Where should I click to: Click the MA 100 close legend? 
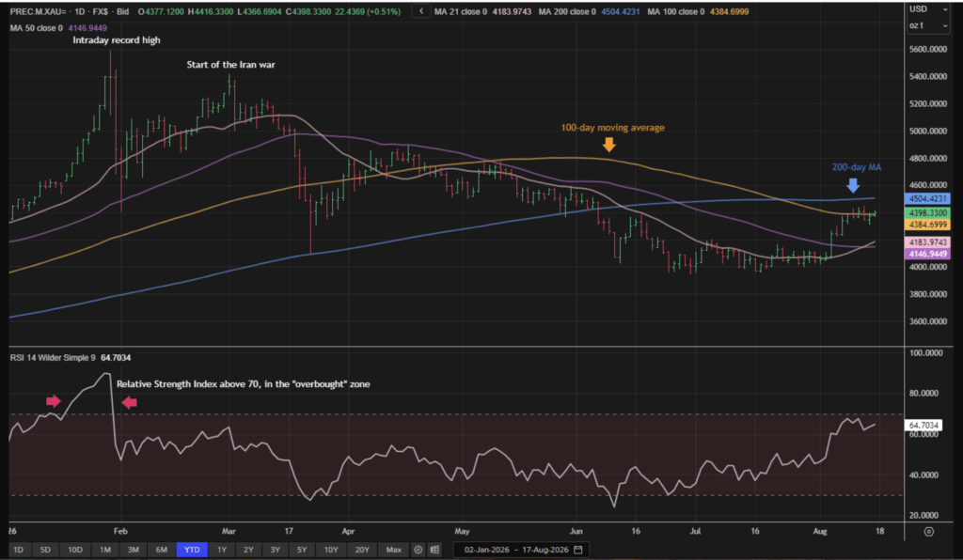coord(698,11)
